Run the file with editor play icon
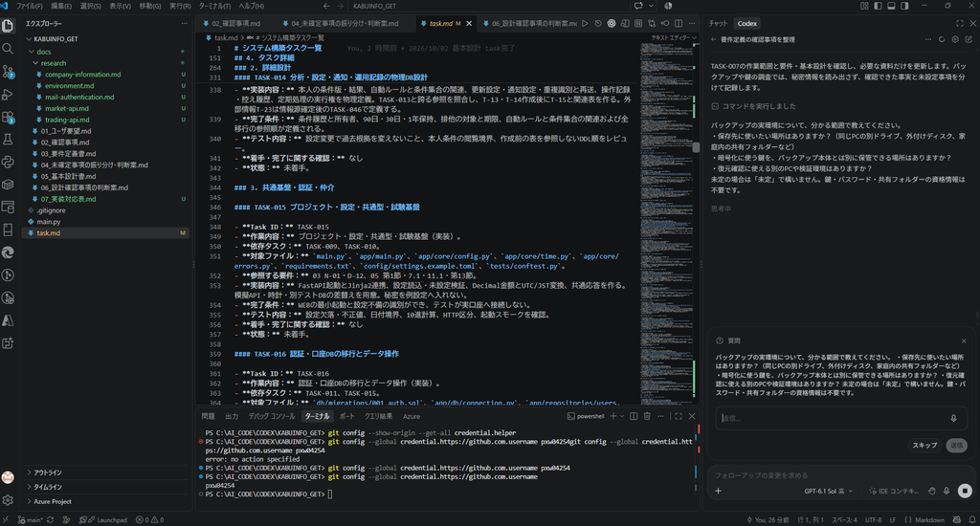Screen dimensions: 980x526 pos(585,24)
